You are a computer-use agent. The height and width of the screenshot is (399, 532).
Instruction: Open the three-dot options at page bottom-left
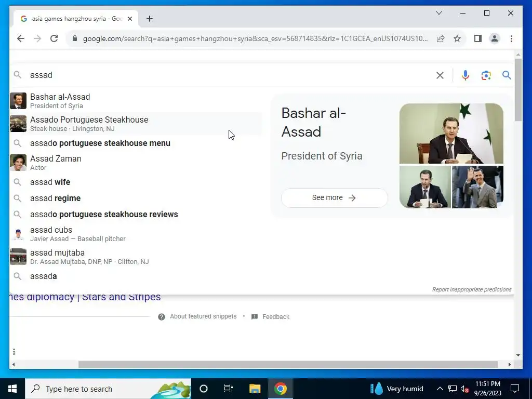point(14,352)
